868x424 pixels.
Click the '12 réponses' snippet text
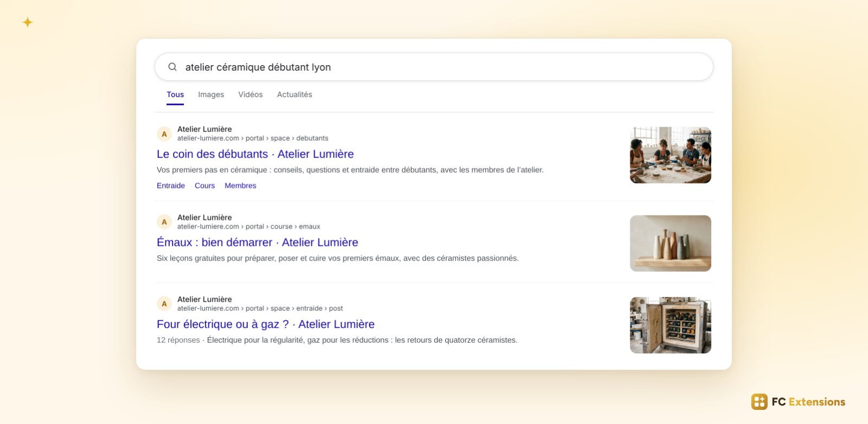337,340
